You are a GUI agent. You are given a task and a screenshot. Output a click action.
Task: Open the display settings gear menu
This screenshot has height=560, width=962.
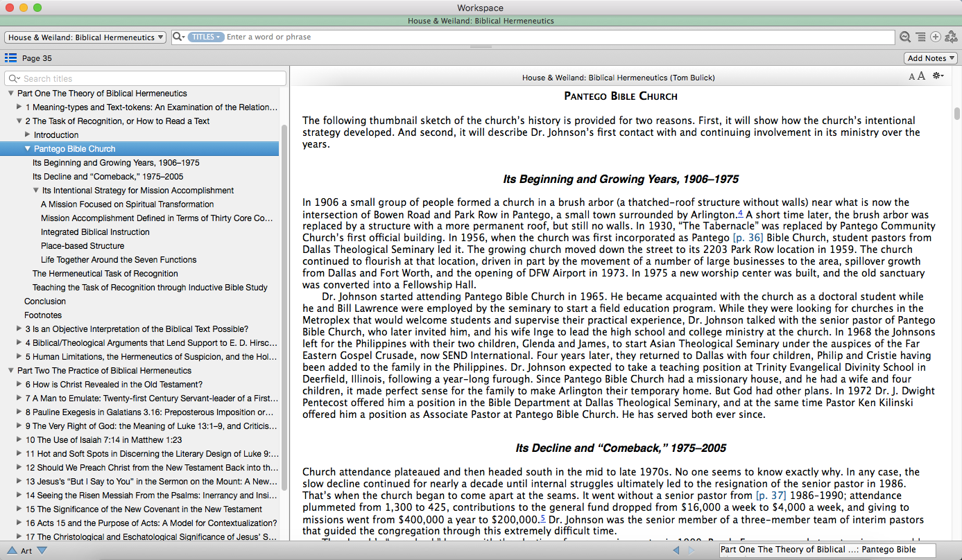(x=938, y=76)
